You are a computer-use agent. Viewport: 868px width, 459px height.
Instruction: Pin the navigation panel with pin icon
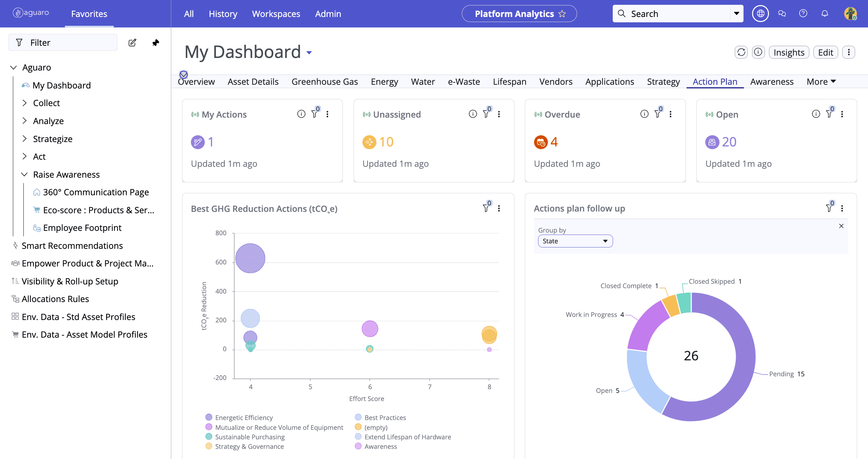tap(156, 43)
